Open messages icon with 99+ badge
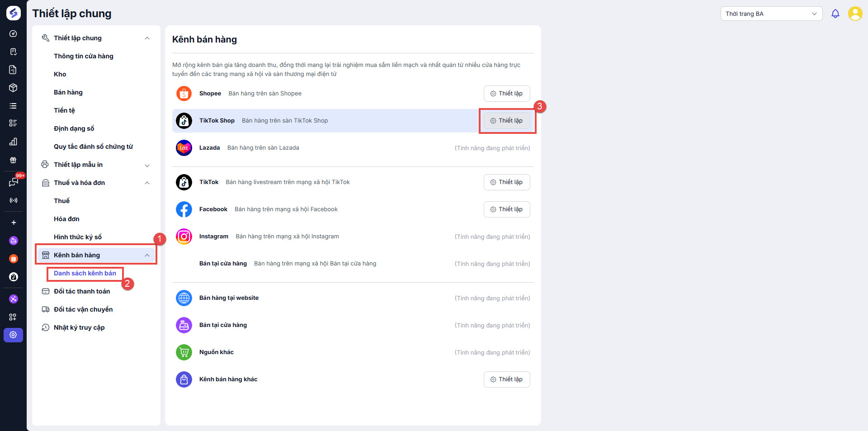The width and height of the screenshot is (868, 431). (x=14, y=182)
